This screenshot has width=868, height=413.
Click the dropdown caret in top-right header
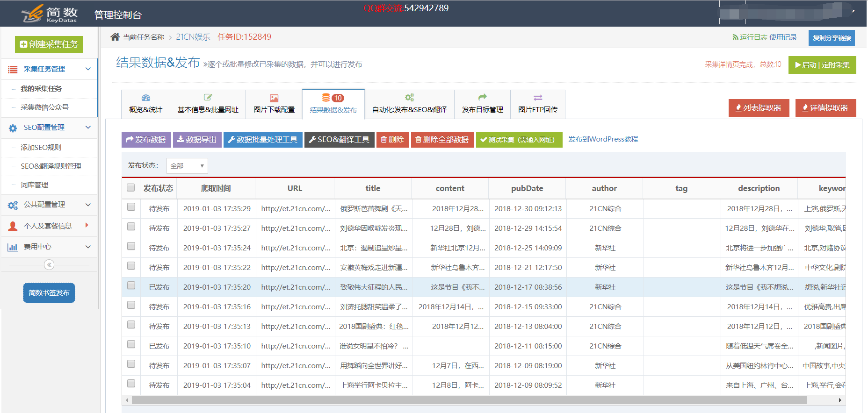coord(854,11)
